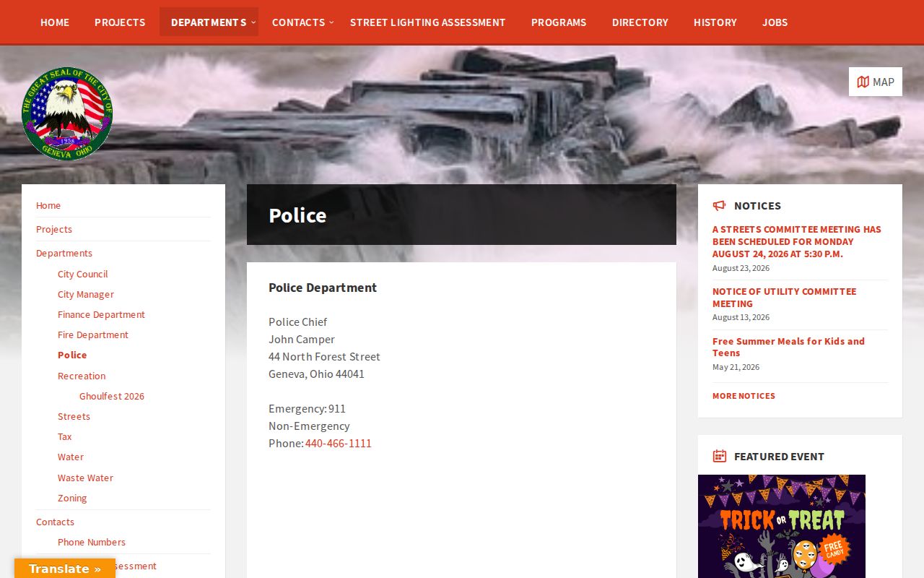The image size is (924, 578).
Task: Open Recreation in the sidebar
Action: [x=82, y=376]
